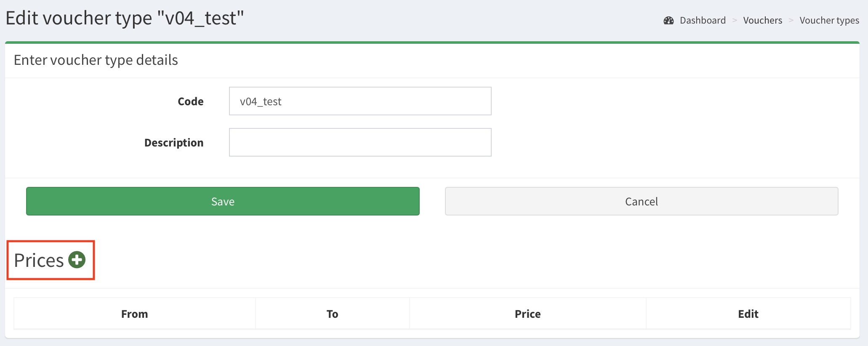This screenshot has width=868, height=346.
Task: Click the Code field label
Action: click(x=190, y=101)
